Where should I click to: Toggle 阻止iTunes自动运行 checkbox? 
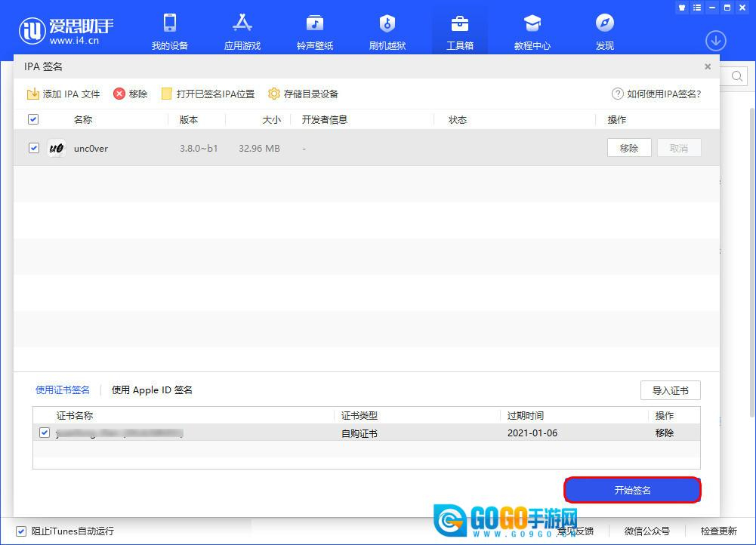click(x=21, y=531)
